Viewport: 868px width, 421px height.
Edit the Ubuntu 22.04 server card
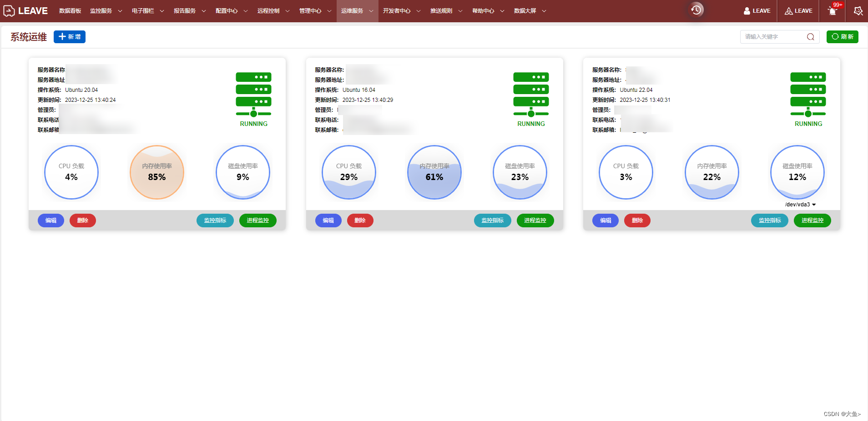[606, 221]
